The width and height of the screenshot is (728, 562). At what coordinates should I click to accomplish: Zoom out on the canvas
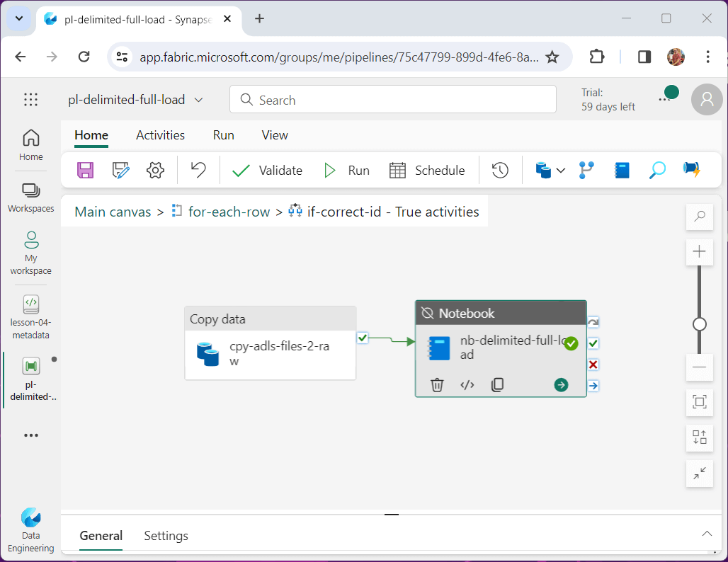point(699,367)
